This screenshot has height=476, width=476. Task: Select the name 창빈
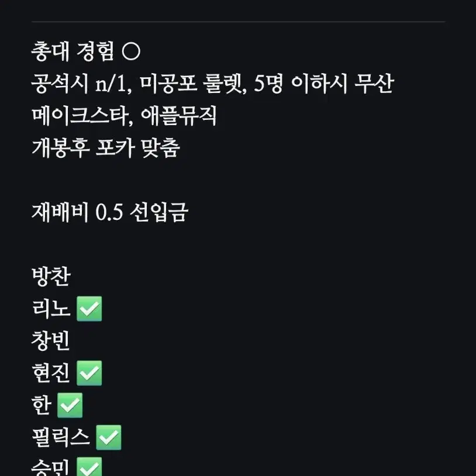[51, 341]
